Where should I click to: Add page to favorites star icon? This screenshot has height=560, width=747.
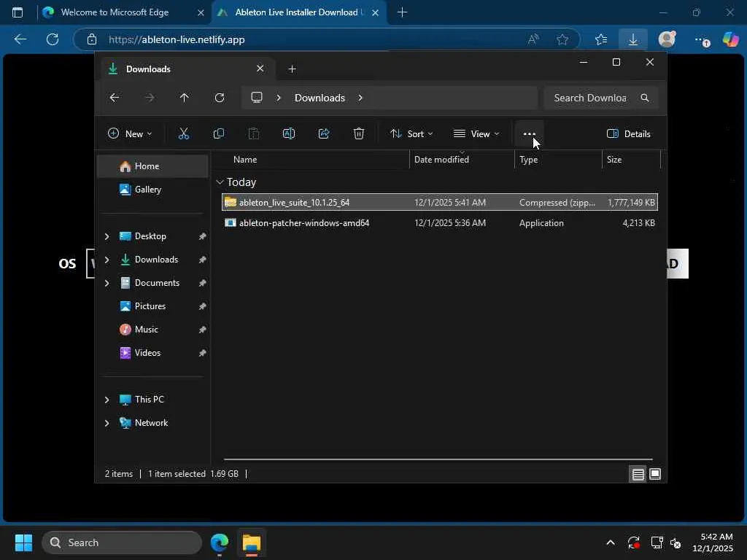pos(562,39)
